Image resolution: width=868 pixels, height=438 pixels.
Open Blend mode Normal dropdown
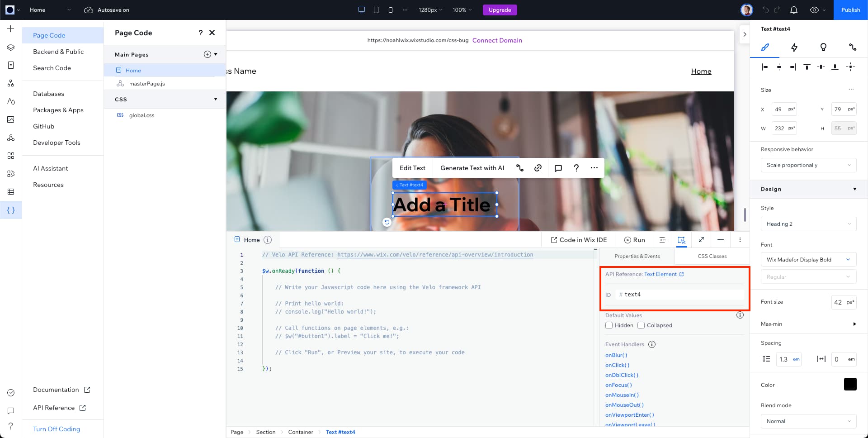pos(808,421)
